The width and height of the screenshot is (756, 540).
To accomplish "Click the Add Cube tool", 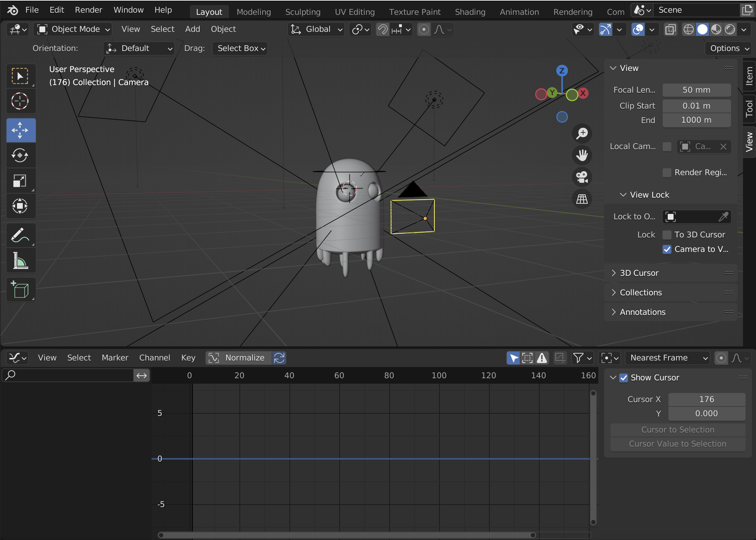I will click(x=20, y=290).
